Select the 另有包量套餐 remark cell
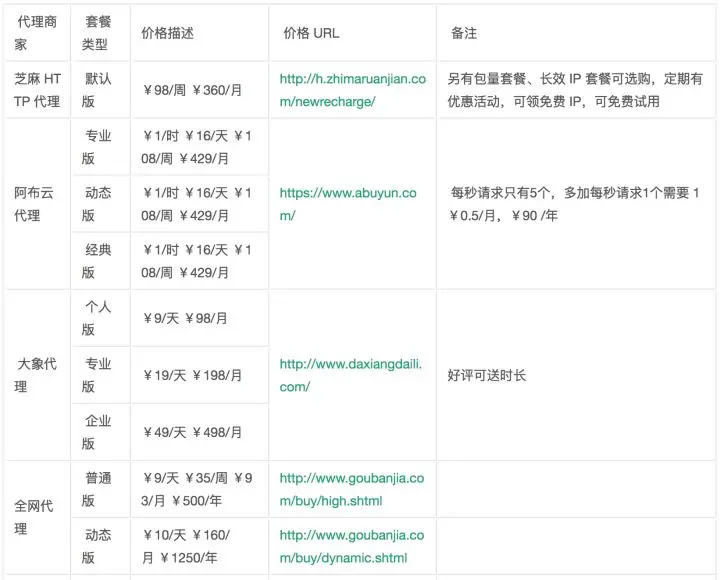 [x=576, y=90]
